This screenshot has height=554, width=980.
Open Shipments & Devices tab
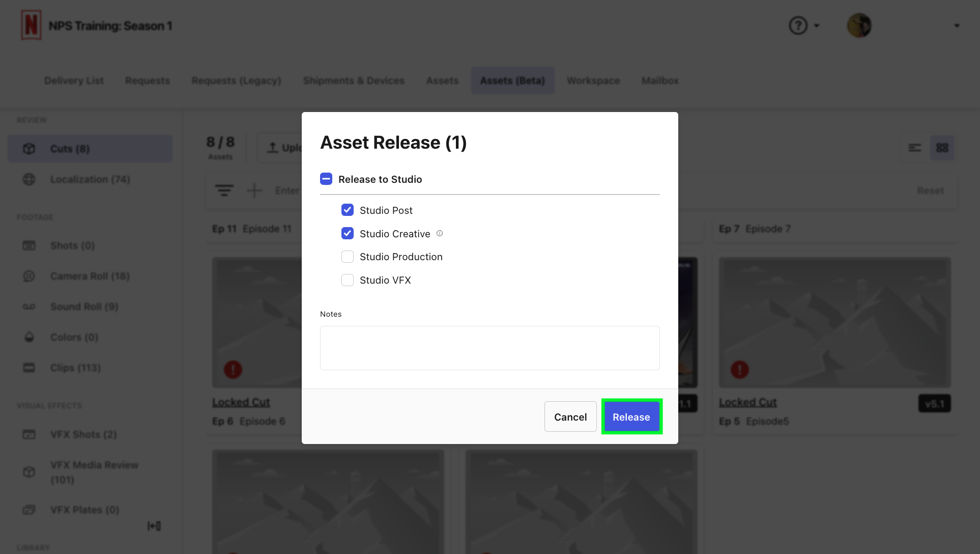pos(354,80)
